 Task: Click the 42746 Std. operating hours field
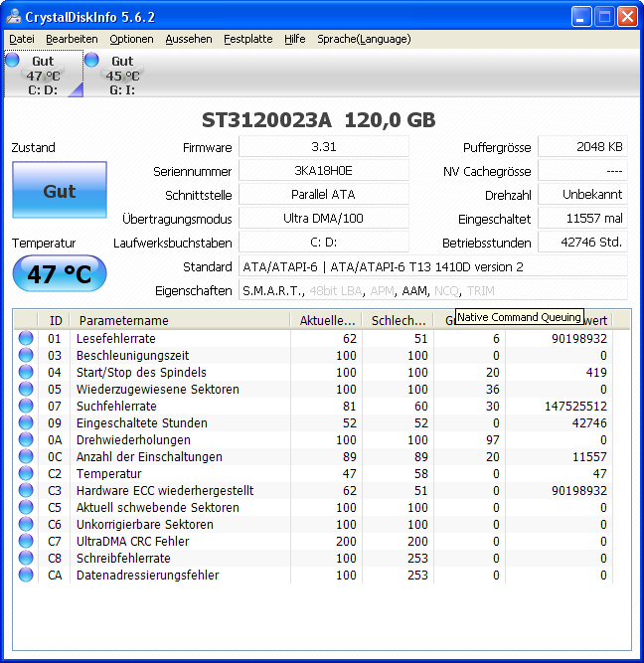click(582, 243)
